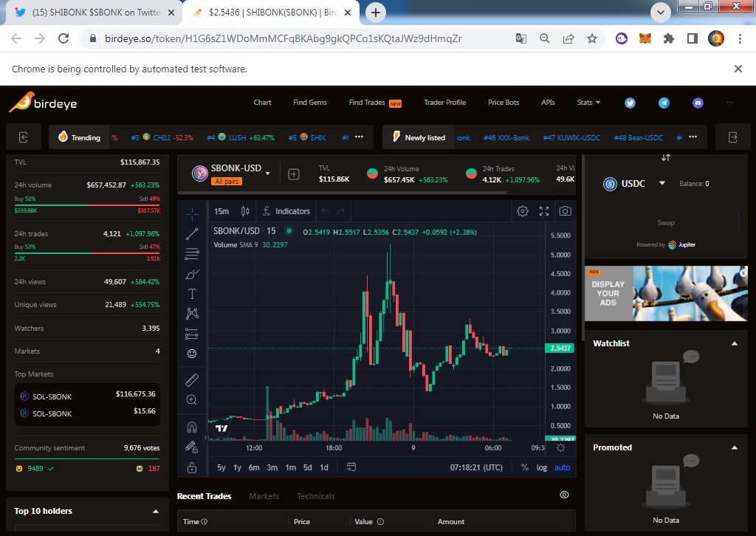Collapse right sidebar arrow icon
Screen dimensions: 756x536
[733, 137]
